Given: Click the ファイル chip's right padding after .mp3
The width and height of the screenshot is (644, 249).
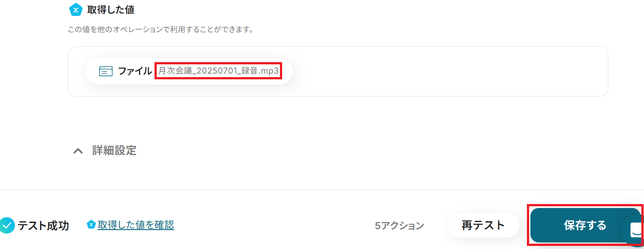Looking at the screenshot, I should (286, 71).
